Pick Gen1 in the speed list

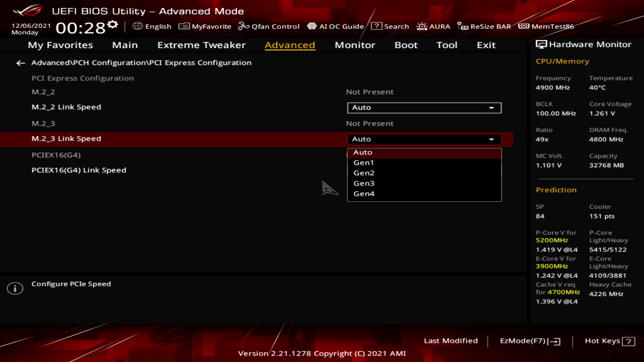364,163
